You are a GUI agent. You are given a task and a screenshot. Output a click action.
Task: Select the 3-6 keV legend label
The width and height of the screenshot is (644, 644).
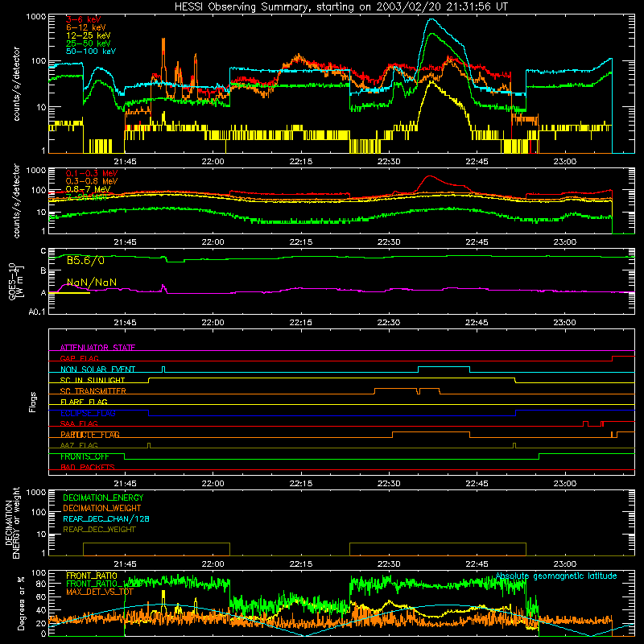83,19
